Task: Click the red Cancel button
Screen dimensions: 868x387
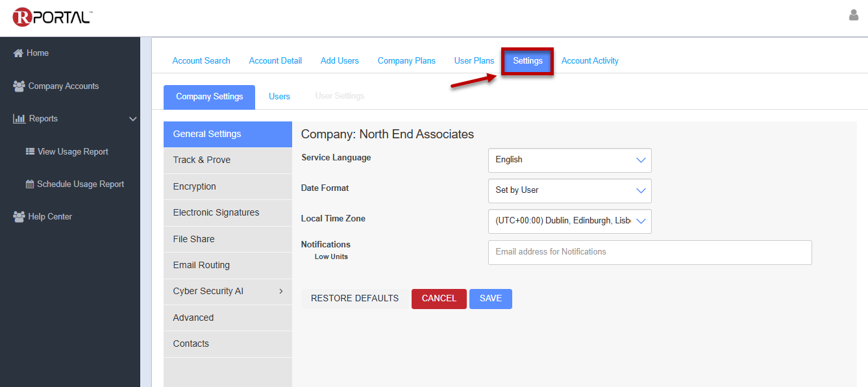Action: 439,299
